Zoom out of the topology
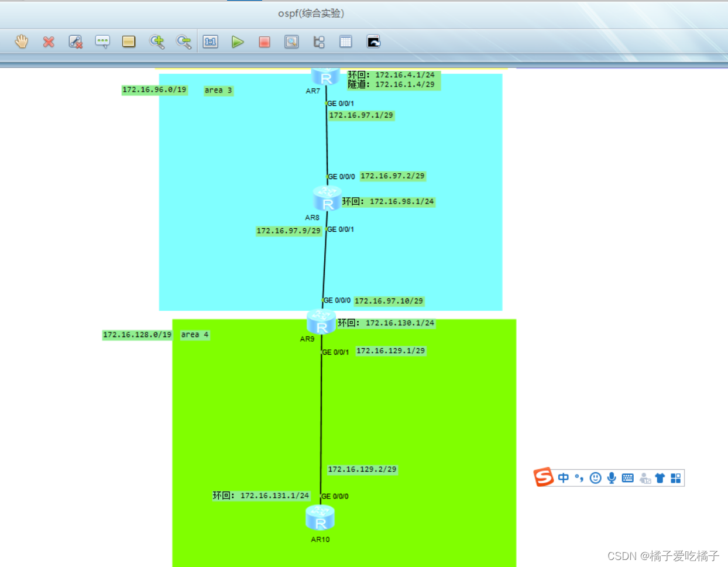The image size is (728, 567). (184, 42)
